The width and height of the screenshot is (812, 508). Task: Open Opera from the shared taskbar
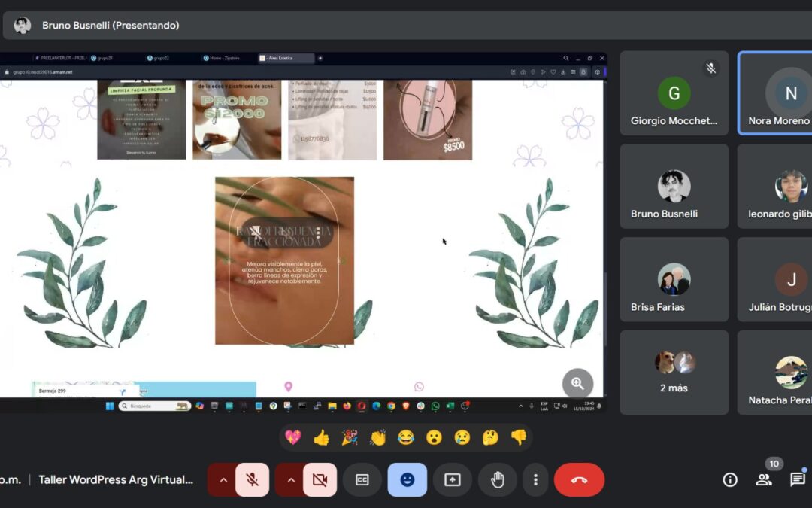point(362,406)
